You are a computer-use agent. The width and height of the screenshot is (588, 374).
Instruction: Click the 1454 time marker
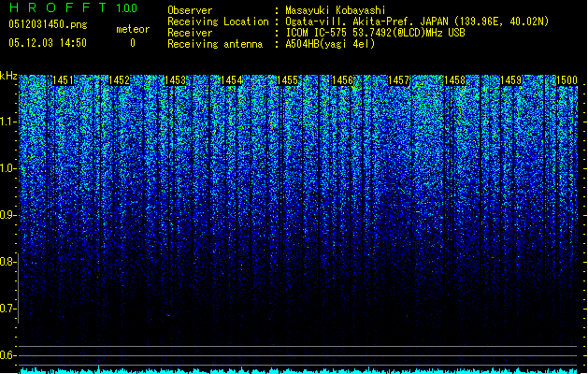[232, 80]
